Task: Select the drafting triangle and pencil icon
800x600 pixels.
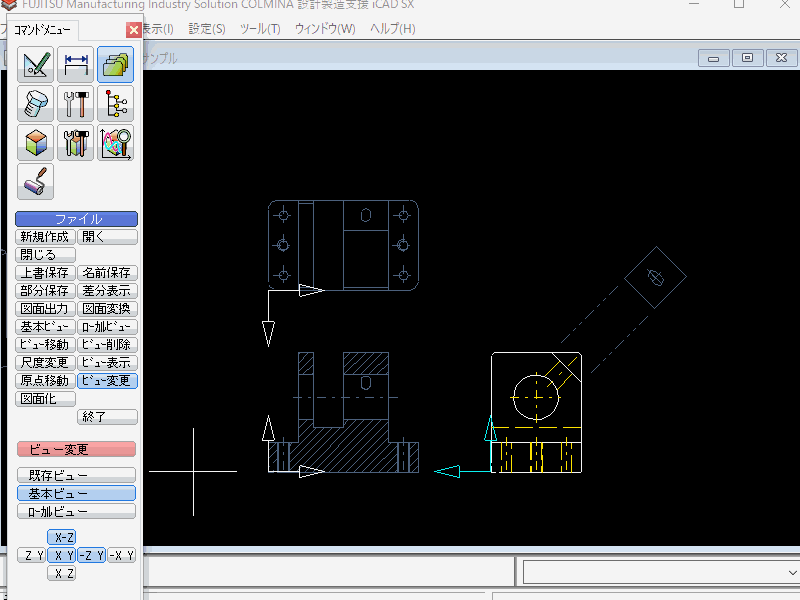Action: coord(36,65)
